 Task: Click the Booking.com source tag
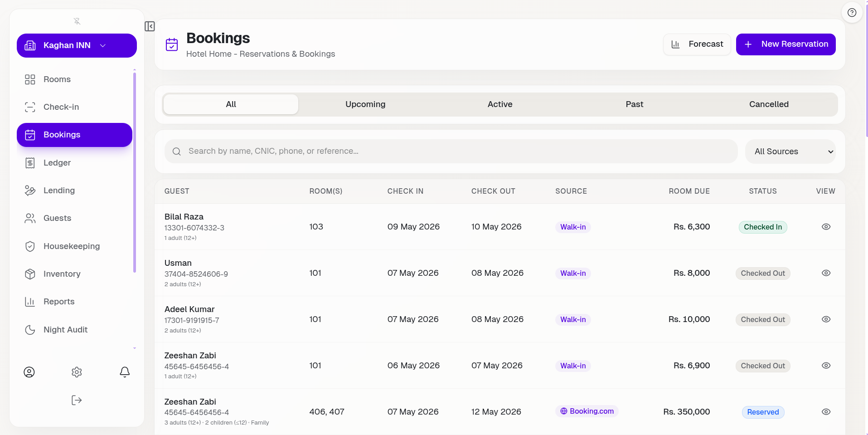point(587,411)
